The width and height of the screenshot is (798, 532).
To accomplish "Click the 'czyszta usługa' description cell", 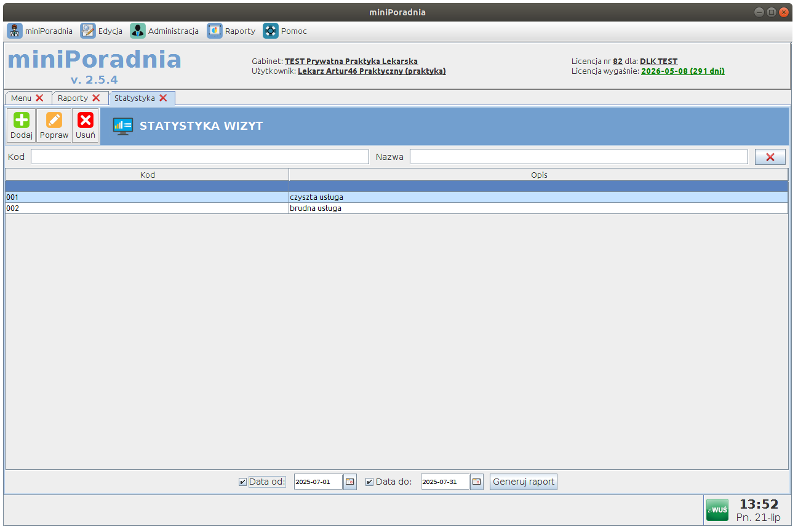I will 538,197.
